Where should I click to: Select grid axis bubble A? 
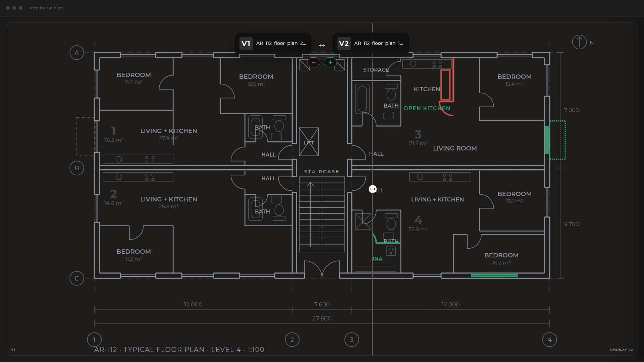(x=77, y=53)
